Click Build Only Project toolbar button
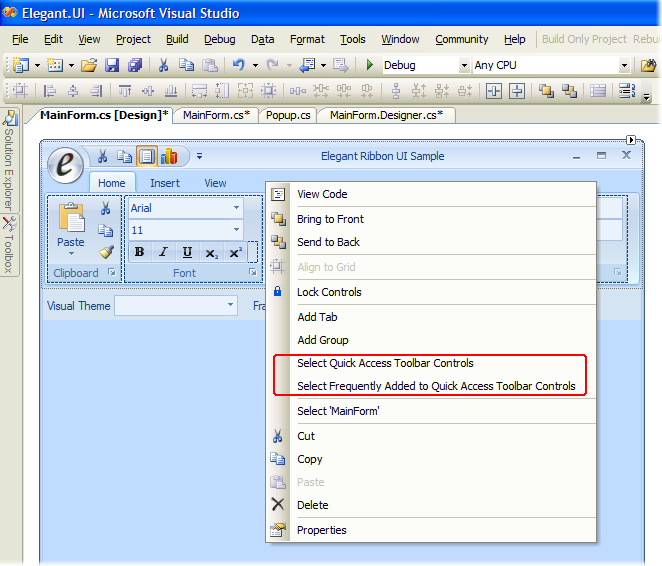The image size is (662, 566). click(584, 39)
